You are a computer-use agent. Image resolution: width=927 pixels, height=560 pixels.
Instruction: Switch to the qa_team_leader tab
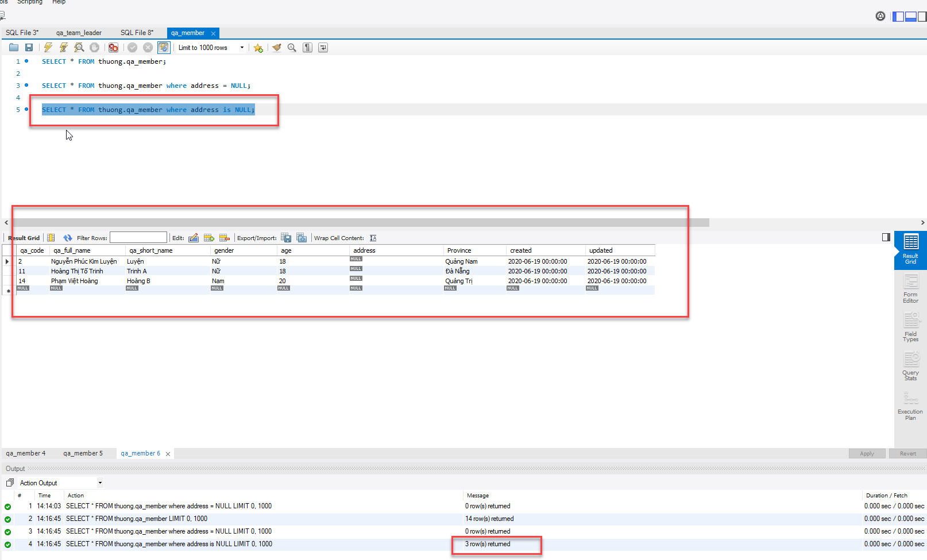point(79,33)
